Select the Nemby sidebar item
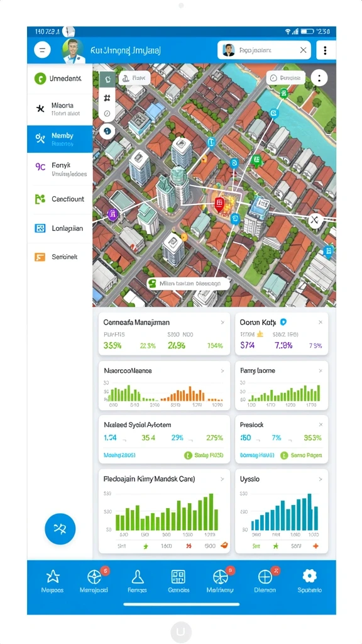This screenshot has width=362, height=644. (x=60, y=139)
